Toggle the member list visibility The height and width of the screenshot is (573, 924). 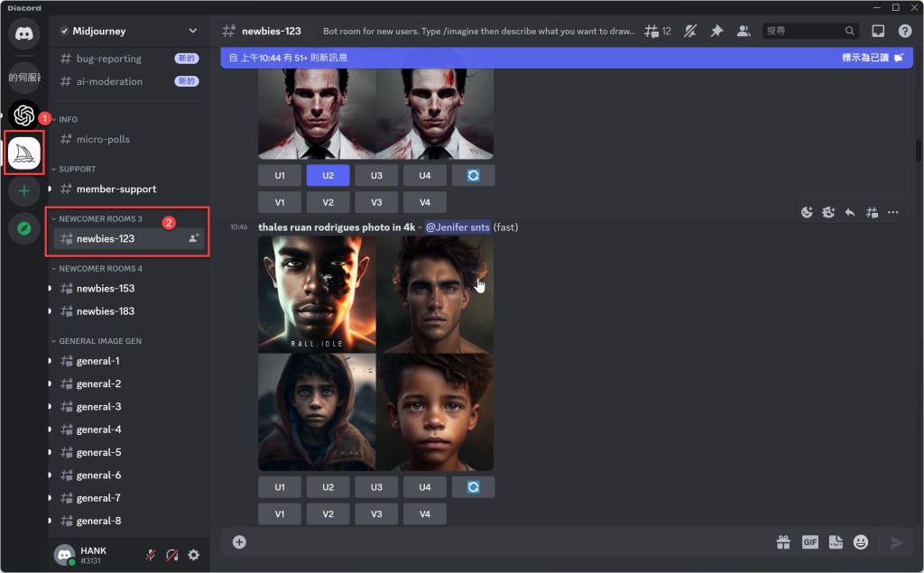click(x=744, y=31)
